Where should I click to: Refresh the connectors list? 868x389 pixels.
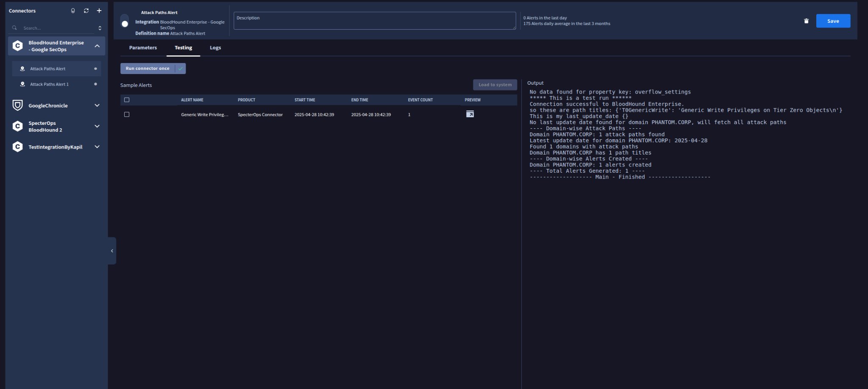(86, 11)
